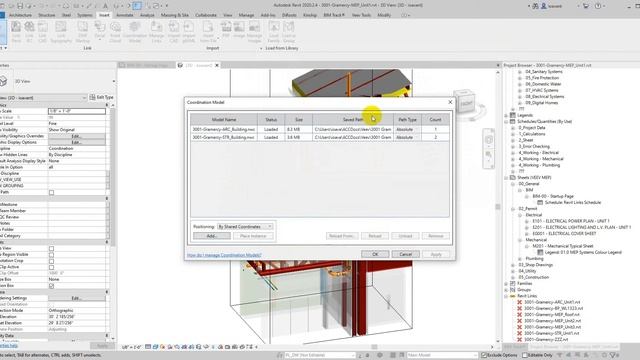Select 3001-Gramercy-ARC_Unit1.rvt in Revit Links

(x=552, y=302)
